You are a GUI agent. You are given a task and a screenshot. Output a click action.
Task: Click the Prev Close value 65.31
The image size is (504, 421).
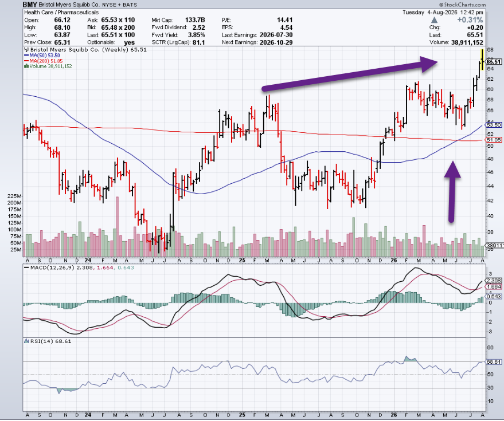[62, 42]
